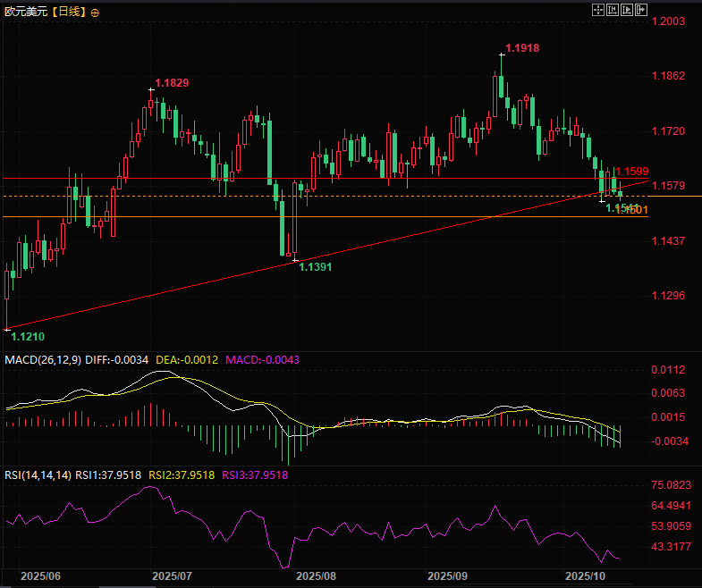Click the shift chart right arrow icon
Screen dimensions: 702x588
point(639,10)
